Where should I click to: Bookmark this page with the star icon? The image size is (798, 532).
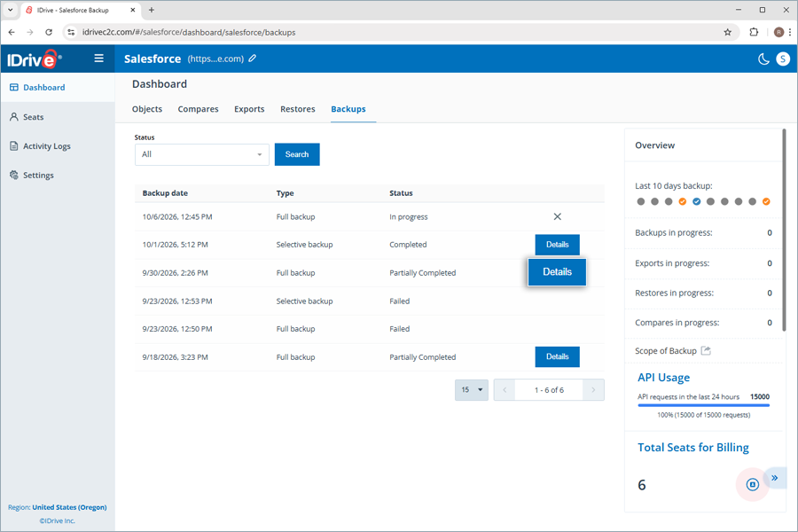coord(728,32)
